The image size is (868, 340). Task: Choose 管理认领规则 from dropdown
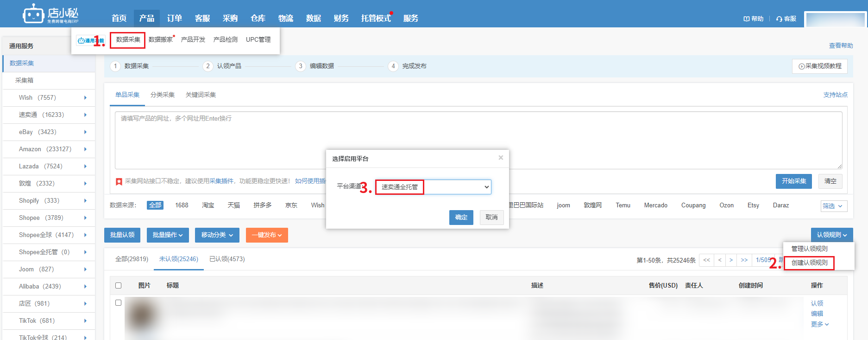809,249
